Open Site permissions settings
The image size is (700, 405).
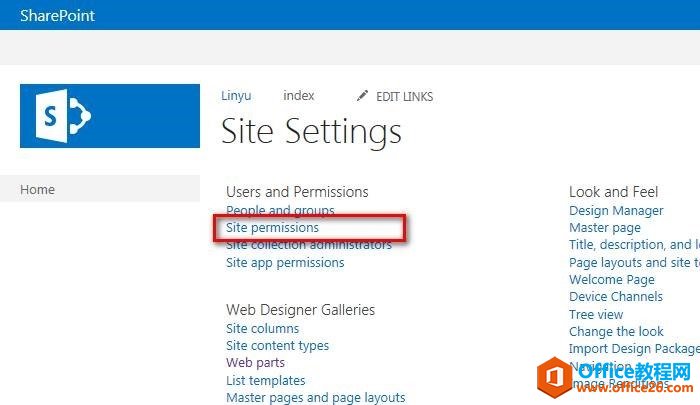click(x=272, y=228)
